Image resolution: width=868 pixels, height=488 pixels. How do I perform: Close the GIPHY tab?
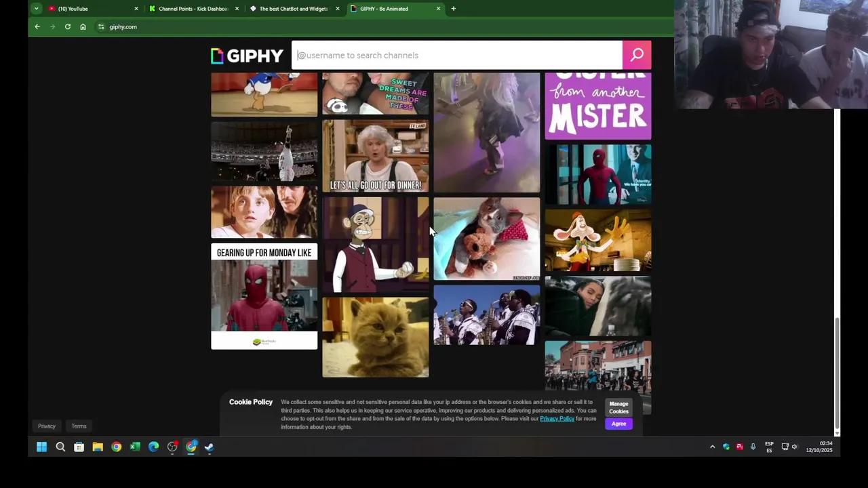(x=438, y=9)
